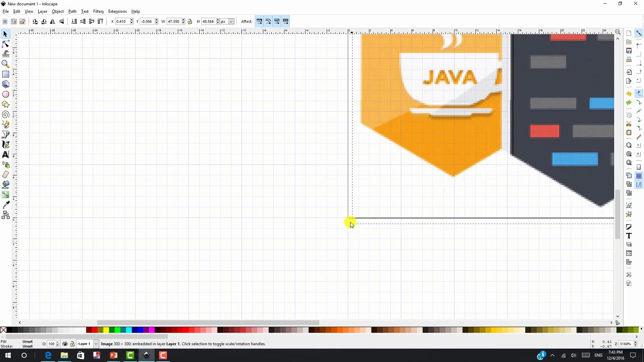Click the Fill Unset indicator
The image size is (644, 362).
(x=27, y=341)
